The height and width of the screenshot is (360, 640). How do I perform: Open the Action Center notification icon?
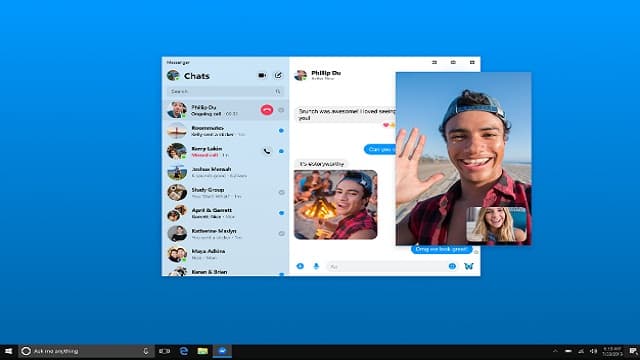pos(633,351)
